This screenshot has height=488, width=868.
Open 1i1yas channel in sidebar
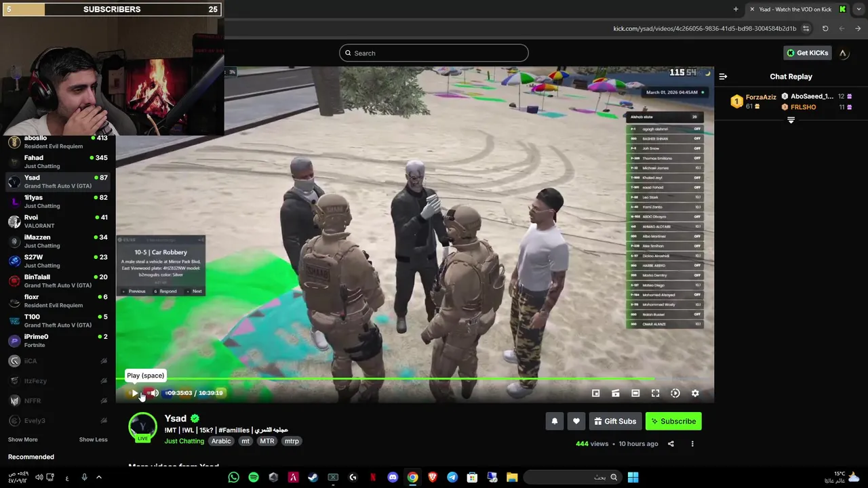coord(58,201)
